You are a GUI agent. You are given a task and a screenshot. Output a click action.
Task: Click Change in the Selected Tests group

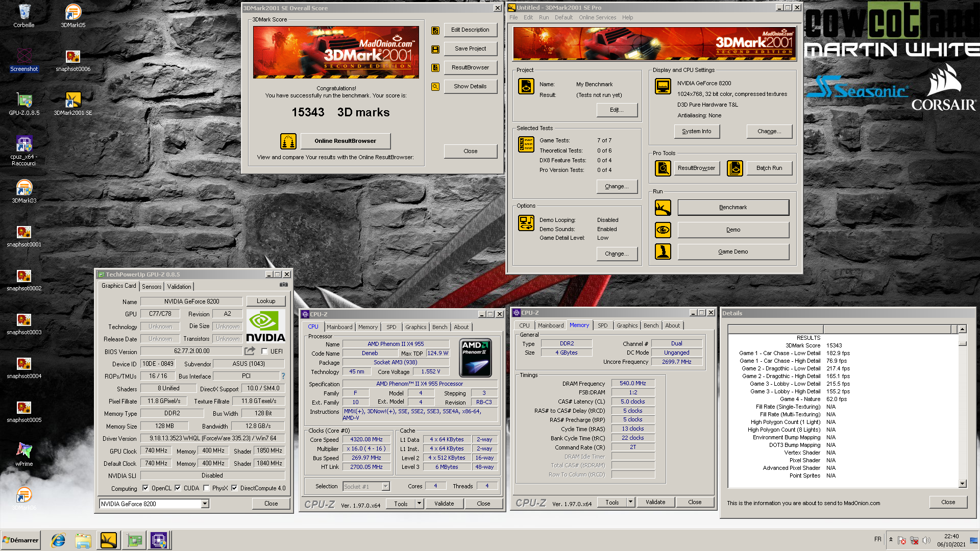point(617,187)
